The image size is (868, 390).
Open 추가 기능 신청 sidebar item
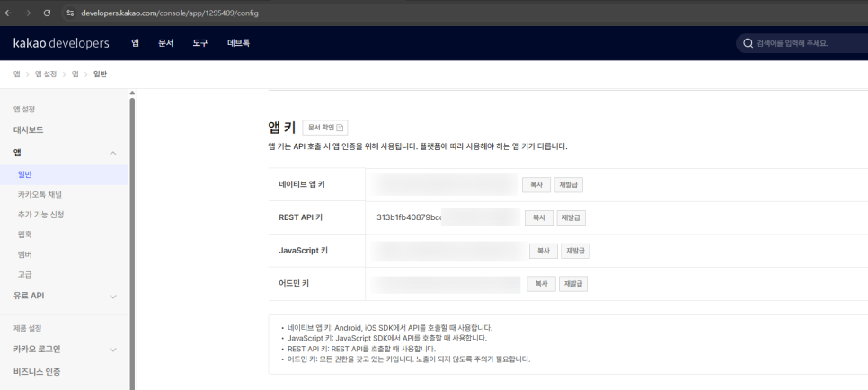point(41,215)
